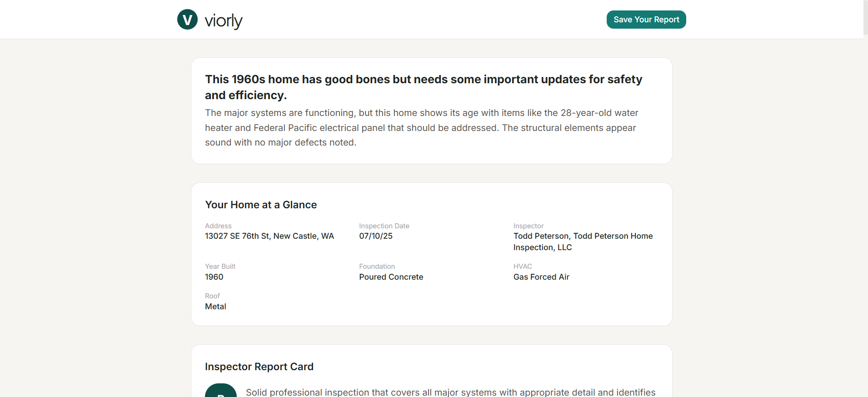Viewport: 868px width, 397px height.
Task: Click the Gas Forced Air HVAC value
Action: tap(541, 277)
